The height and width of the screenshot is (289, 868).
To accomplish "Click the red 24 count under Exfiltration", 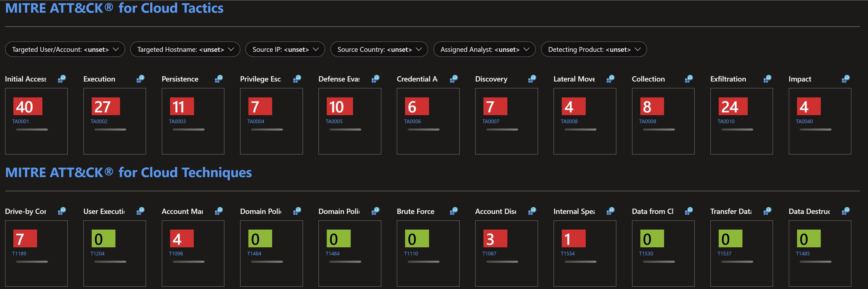I will click(733, 106).
